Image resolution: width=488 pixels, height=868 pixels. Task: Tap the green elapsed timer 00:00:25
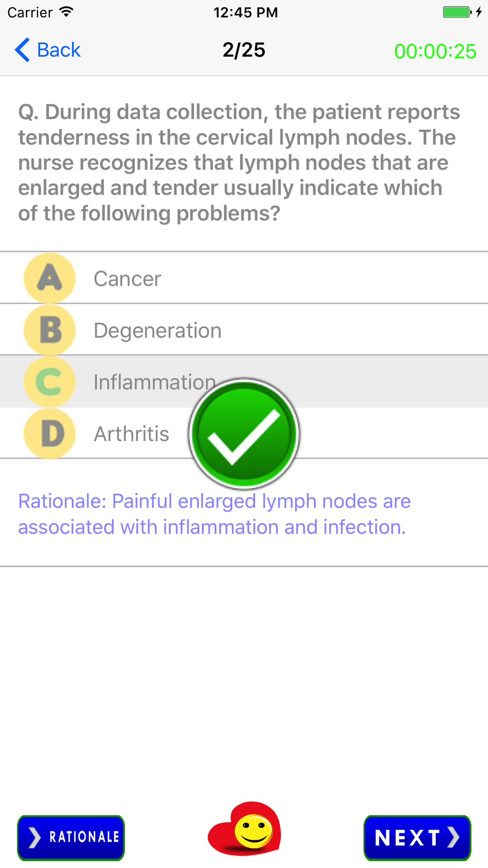[x=435, y=51]
